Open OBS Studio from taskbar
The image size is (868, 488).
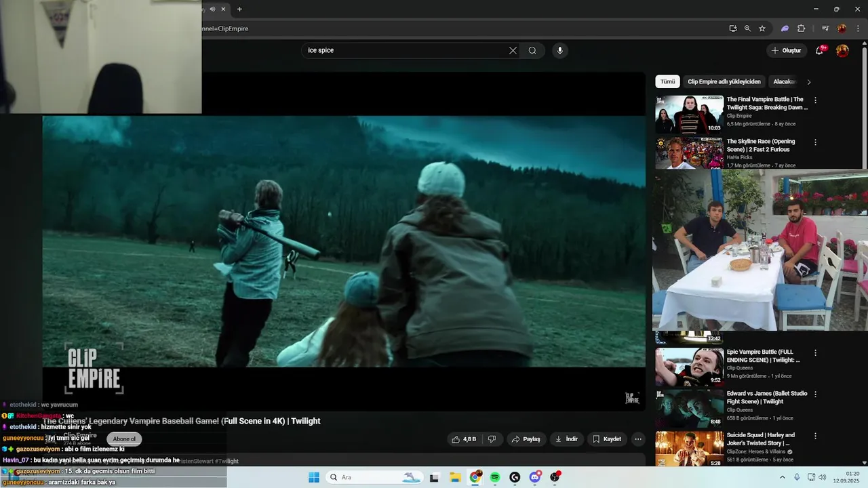point(555,477)
